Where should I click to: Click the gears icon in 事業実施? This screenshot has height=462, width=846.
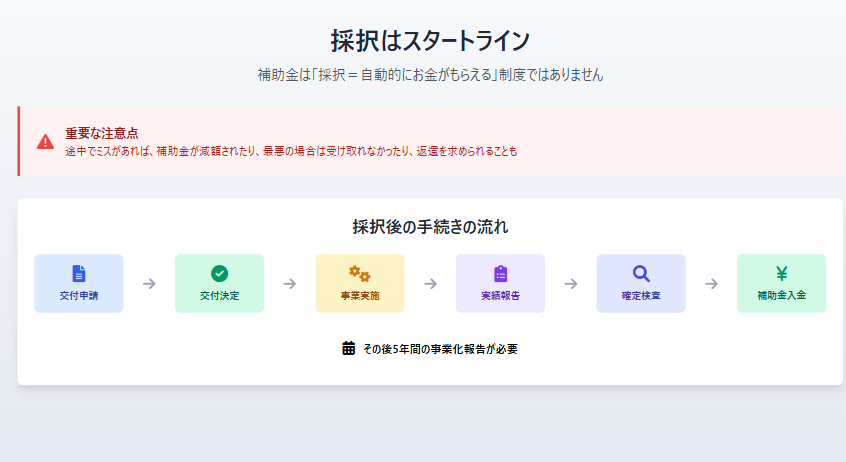point(359,273)
